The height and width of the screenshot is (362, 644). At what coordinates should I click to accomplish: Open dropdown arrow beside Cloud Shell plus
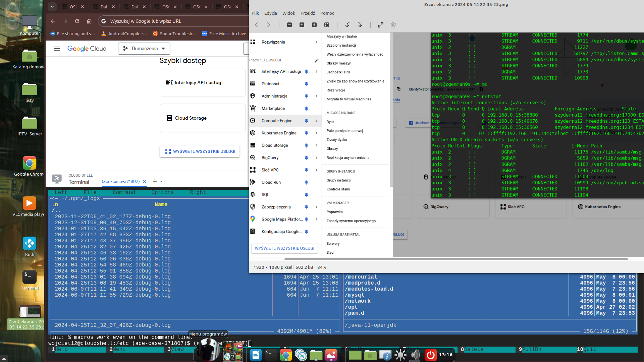tap(161, 181)
